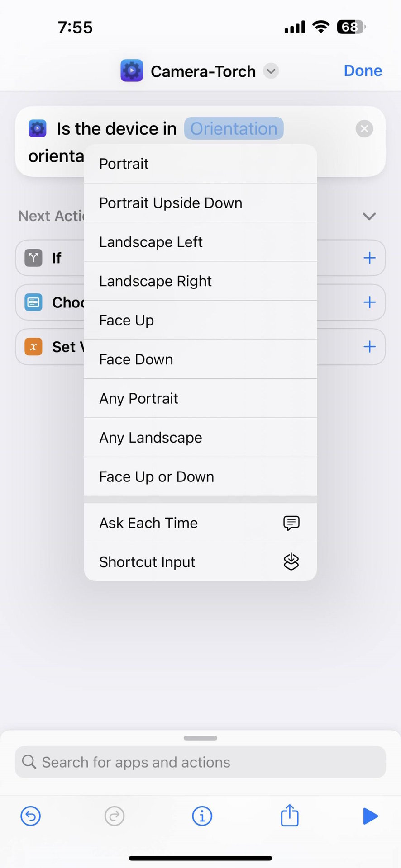Remove action with the X icon
The image size is (401, 868).
pyautogui.click(x=364, y=129)
